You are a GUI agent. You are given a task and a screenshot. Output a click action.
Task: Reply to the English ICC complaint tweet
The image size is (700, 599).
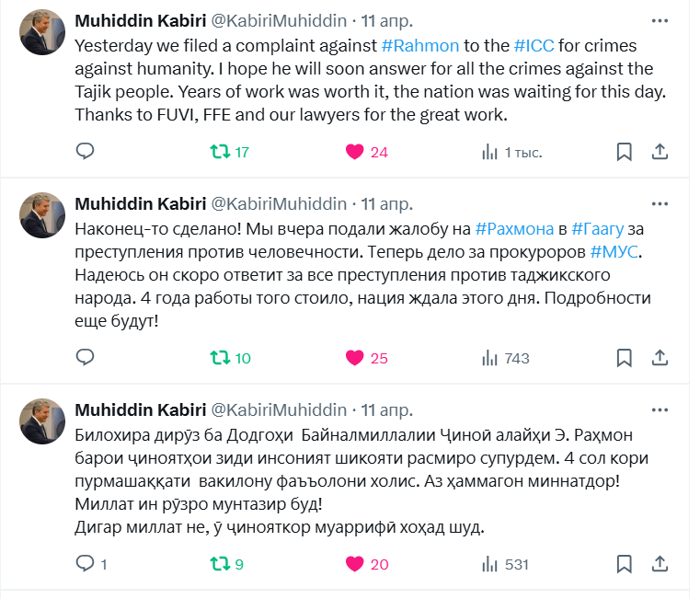[x=85, y=152]
